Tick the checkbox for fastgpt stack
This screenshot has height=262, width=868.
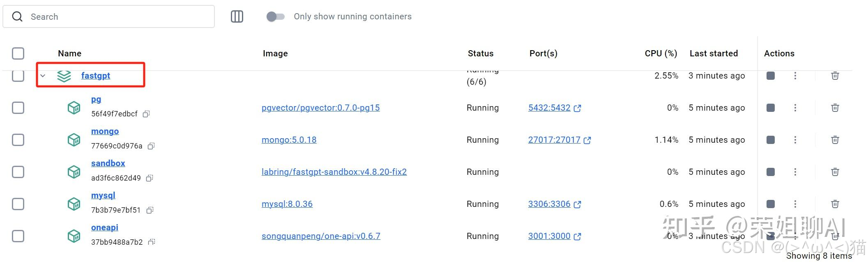point(18,76)
